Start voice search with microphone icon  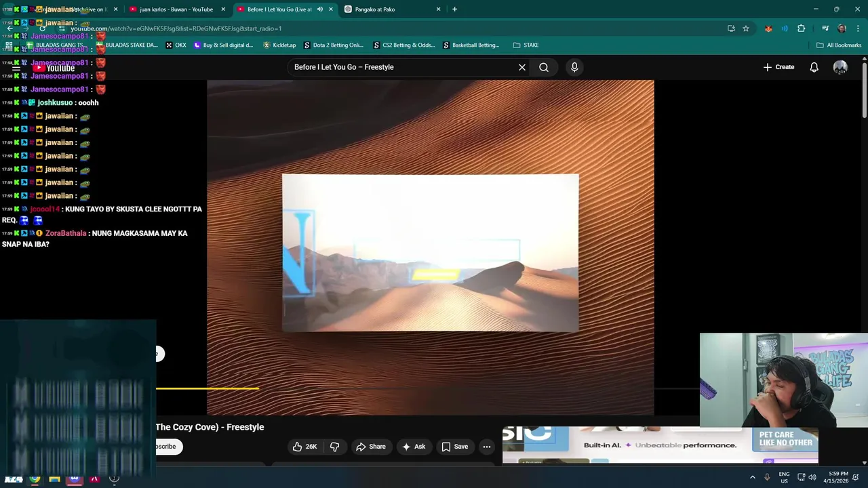[x=574, y=67]
